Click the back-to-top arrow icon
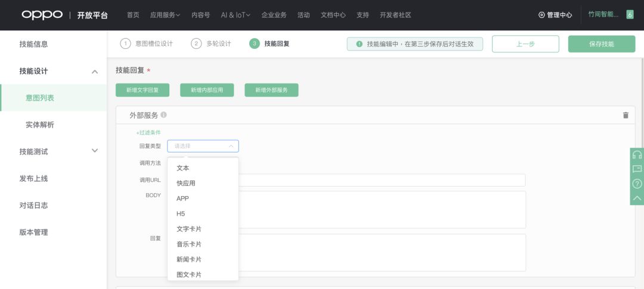The width and height of the screenshot is (644, 289). click(x=637, y=198)
